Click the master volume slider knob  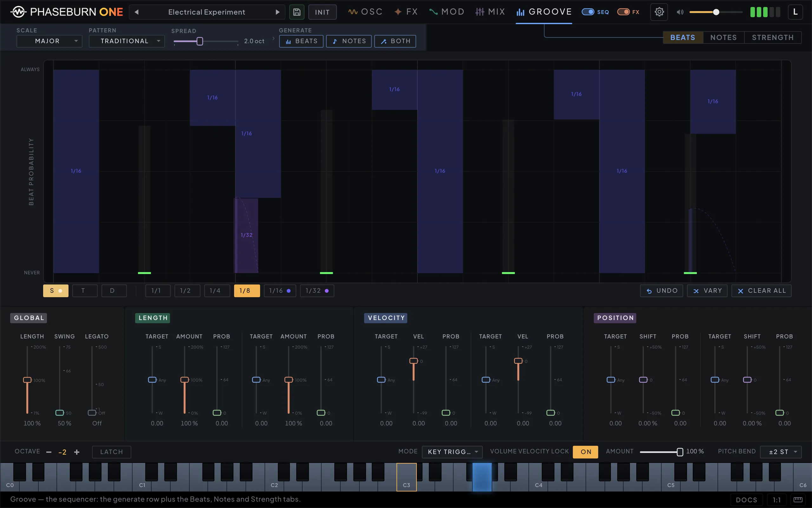716,12
